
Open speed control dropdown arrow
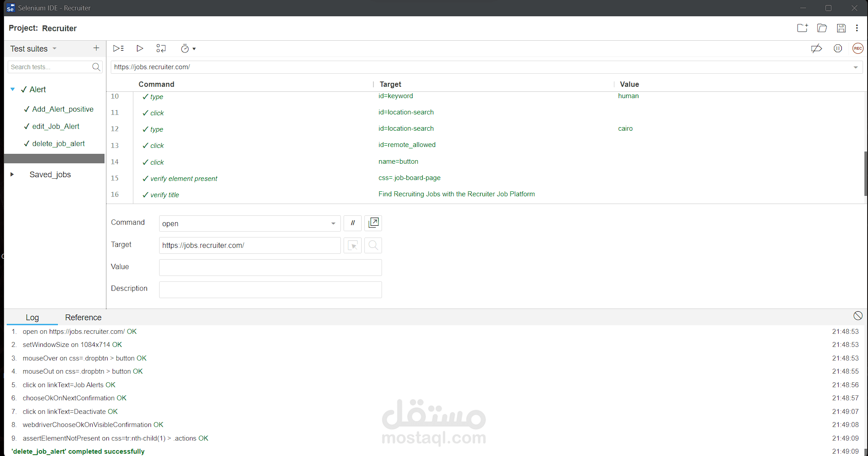coord(194,49)
